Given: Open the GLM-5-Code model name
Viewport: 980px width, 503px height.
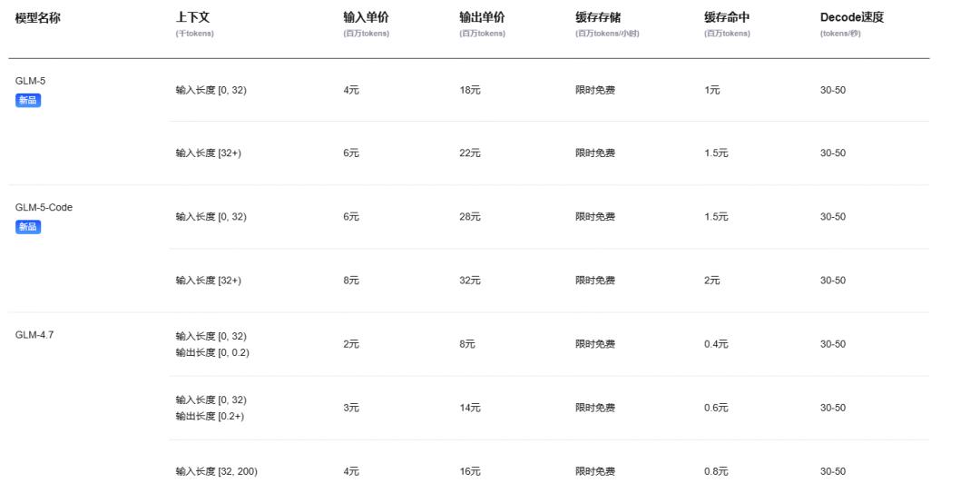Looking at the screenshot, I should (x=44, y=207).
